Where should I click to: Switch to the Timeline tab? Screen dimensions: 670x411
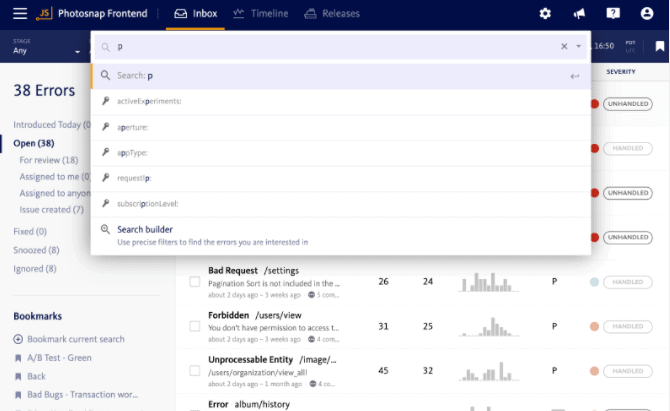click(260, 14)
